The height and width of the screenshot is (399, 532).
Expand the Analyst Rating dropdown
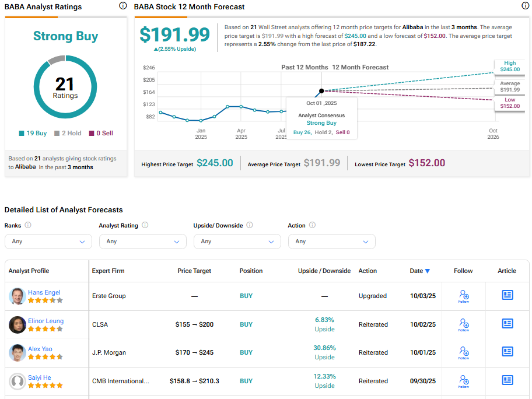pyautogui.click(x=142, y=242)
